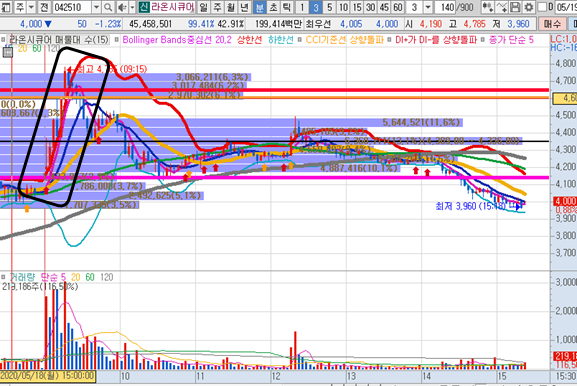
Task: Toggle 거래량 volume legend square
Action: [3, 277]
